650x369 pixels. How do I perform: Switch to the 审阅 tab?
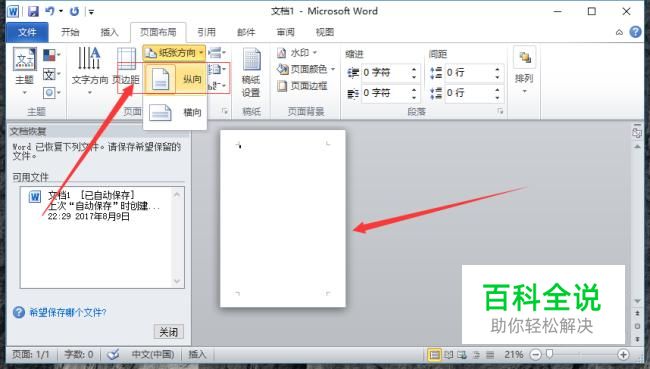[x=286, y=32]
